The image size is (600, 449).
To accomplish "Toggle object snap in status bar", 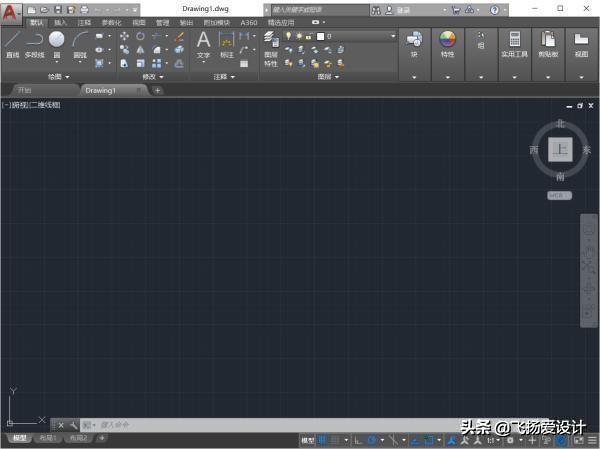I will click(429, 440).
